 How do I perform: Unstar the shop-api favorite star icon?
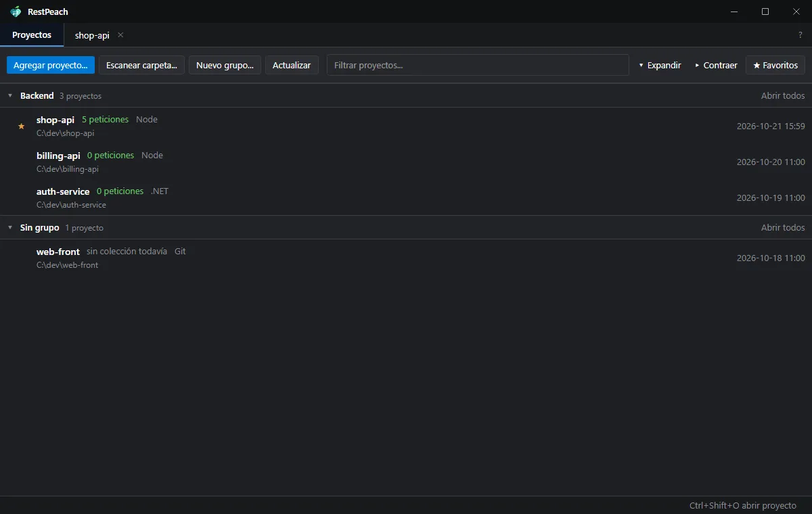pyautogui.click(x=21, y=126)
